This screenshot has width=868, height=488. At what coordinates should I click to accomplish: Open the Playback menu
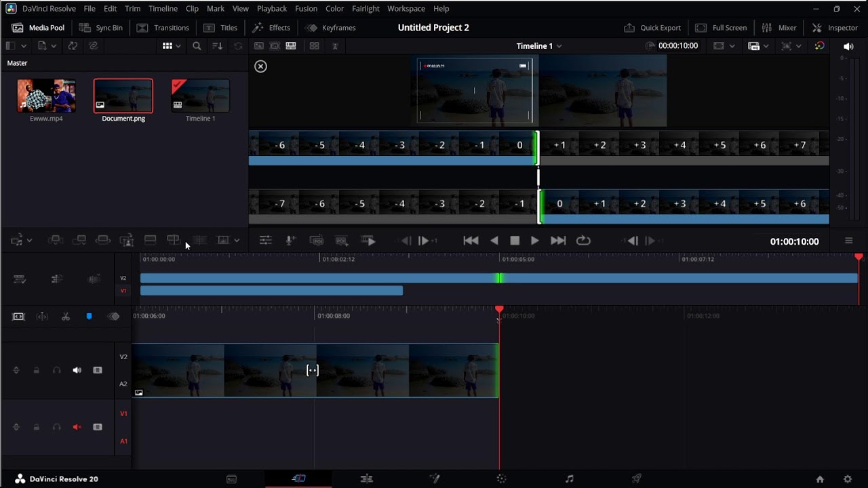click(x=271, y=9)
